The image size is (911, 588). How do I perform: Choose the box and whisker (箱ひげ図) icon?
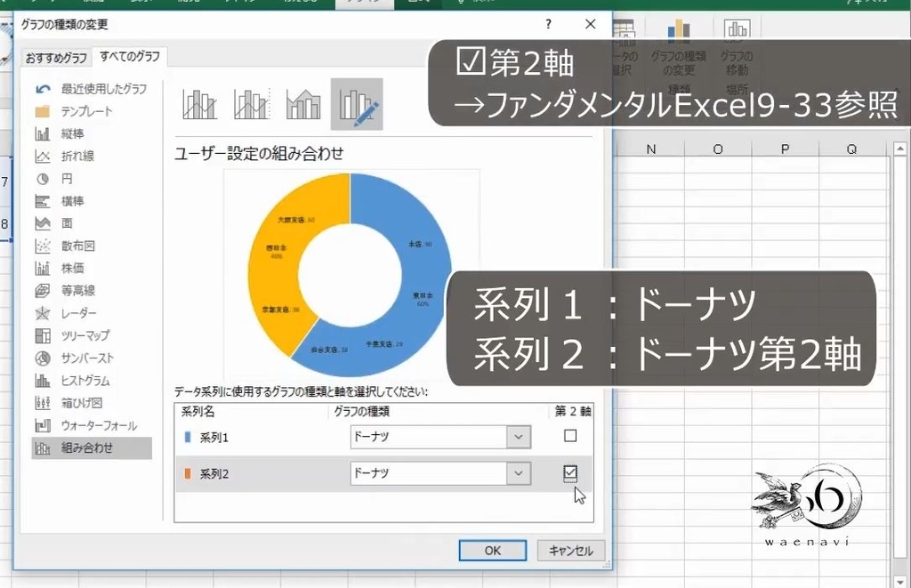pyautogui.click(x=43, y=403)
